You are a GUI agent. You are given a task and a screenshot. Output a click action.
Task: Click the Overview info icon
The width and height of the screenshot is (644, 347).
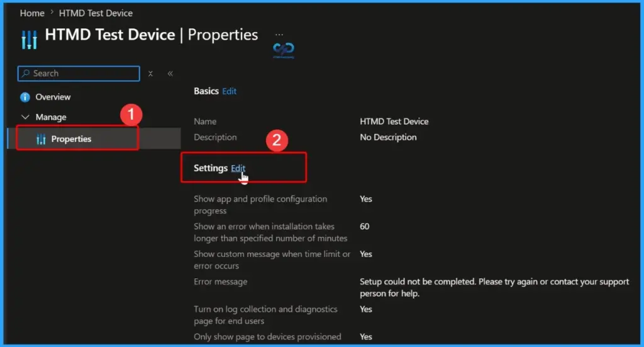coord(25,97)
